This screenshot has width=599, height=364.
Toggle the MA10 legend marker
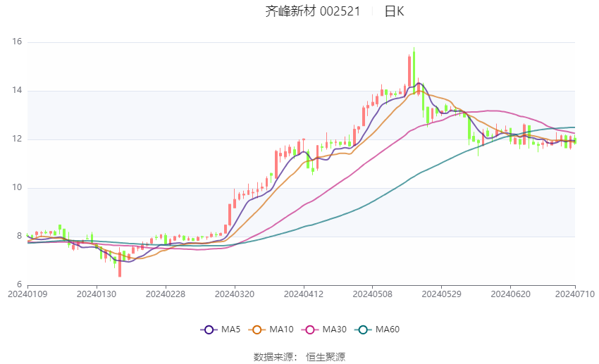(257, 330)
